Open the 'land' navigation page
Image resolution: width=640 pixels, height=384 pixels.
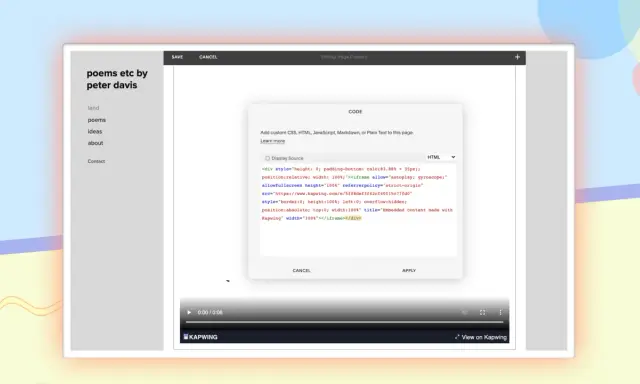pyautogui.click(x=93, y=108)
